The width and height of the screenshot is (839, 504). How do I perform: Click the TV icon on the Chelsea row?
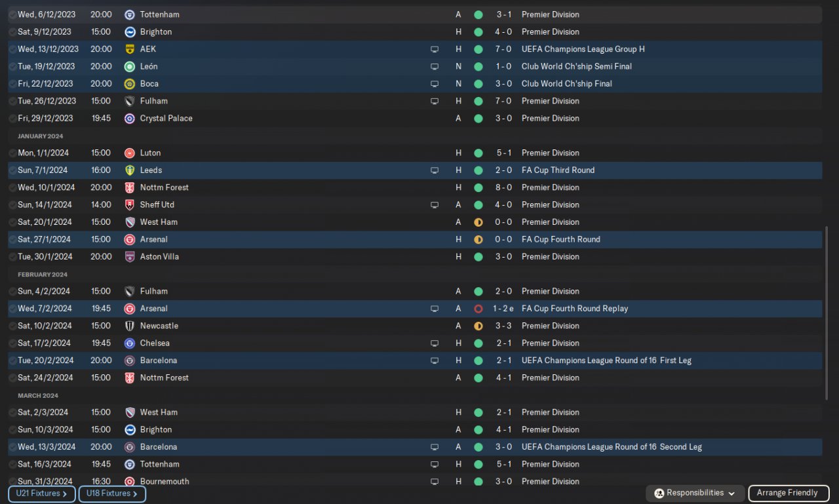pos(434,343)
